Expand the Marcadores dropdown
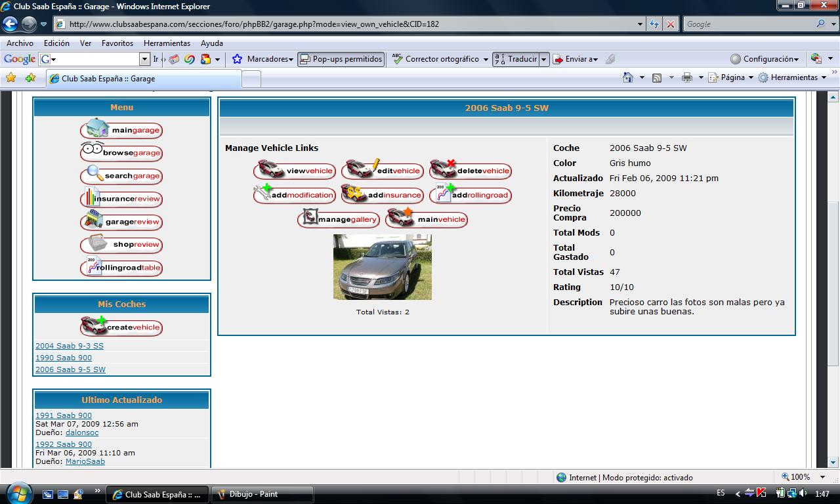 point(263,59)
